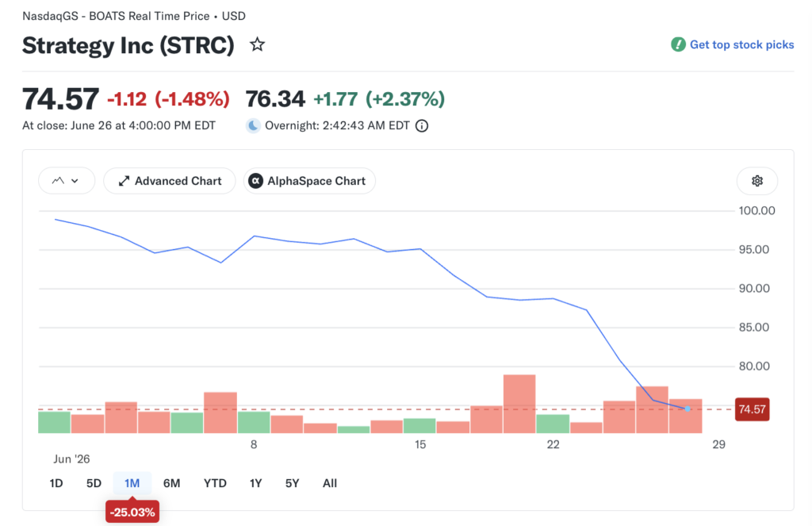Screen dimensions: 812x526
Task: Click the closing price 74.57 heading
Action: [x=60, y=98]
